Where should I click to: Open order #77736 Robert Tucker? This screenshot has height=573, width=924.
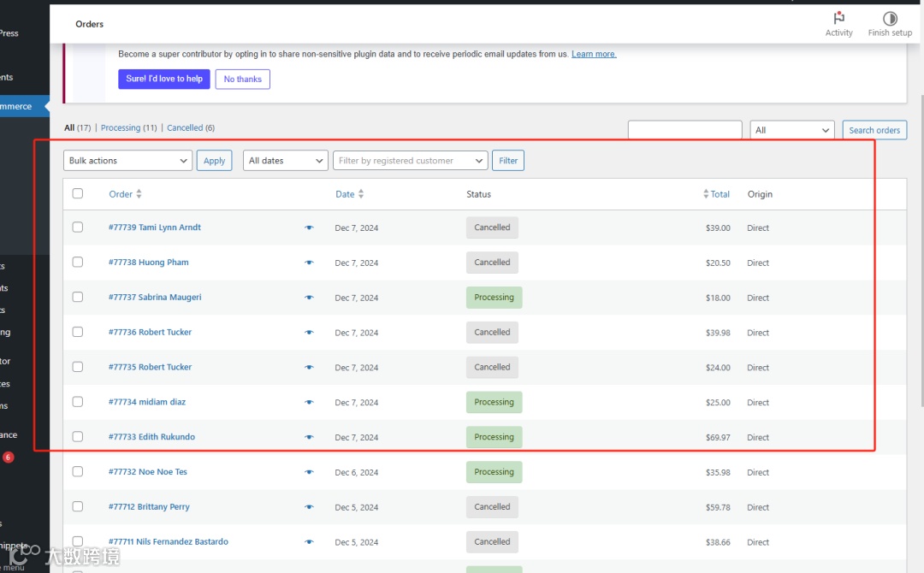(151, 332)
